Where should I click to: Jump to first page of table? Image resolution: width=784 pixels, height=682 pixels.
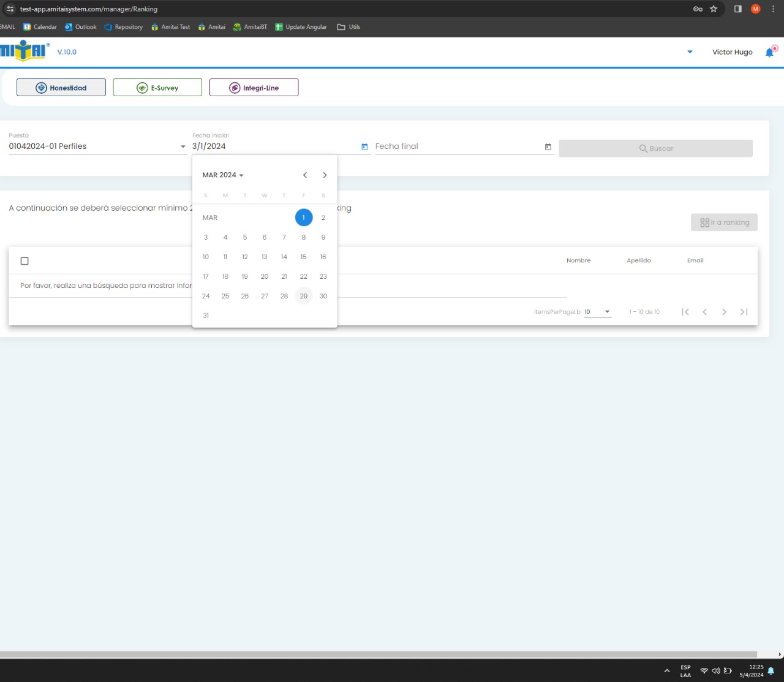click(685, 312)
